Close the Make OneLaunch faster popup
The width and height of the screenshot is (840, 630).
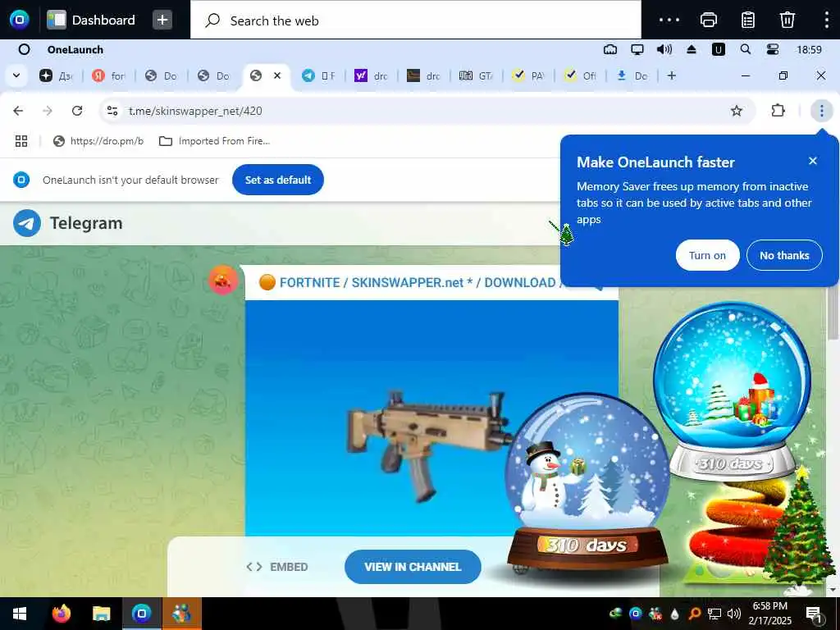813,161
